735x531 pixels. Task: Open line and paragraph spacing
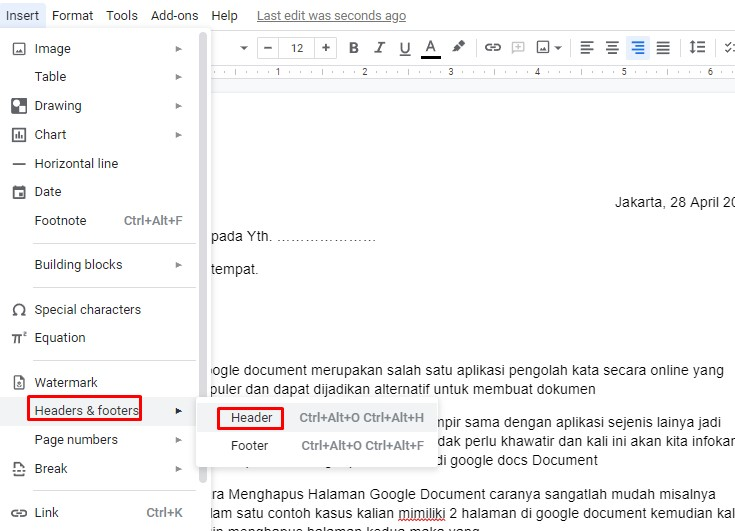(x=697, y=47)
